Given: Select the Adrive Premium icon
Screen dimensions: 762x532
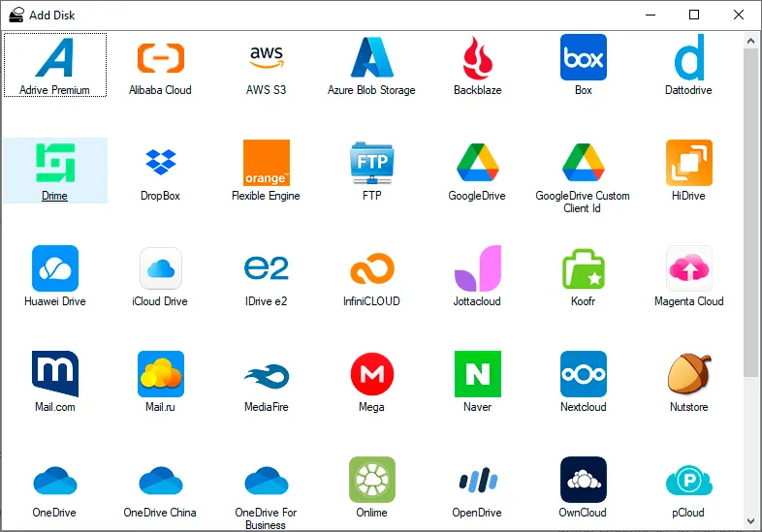Looking at the screenshot, I should 55,58.
